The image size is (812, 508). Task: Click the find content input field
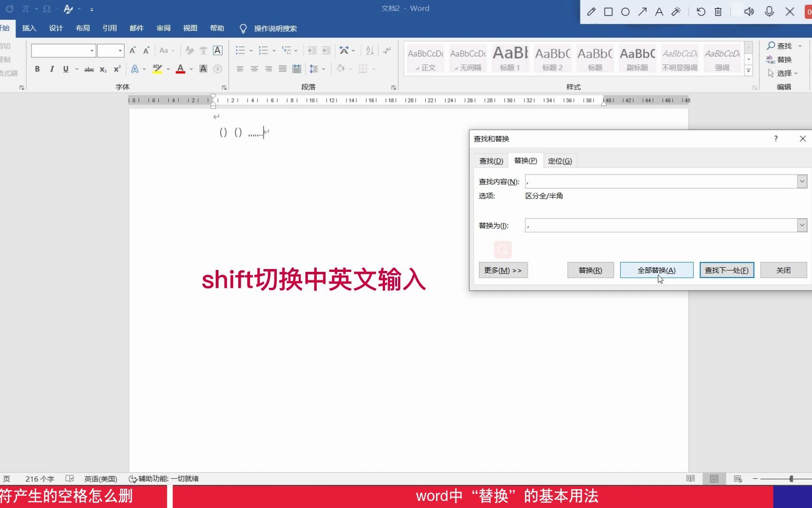[x=661, y=182]
